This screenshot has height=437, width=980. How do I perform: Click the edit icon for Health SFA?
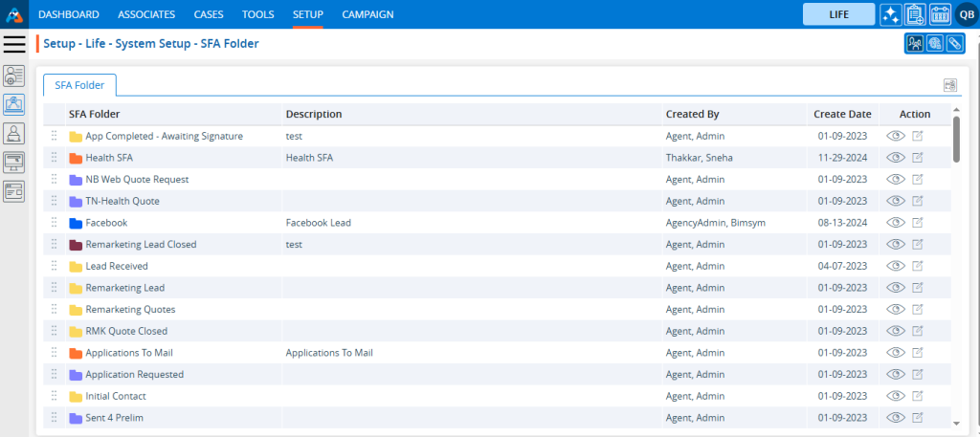(918, 158)
